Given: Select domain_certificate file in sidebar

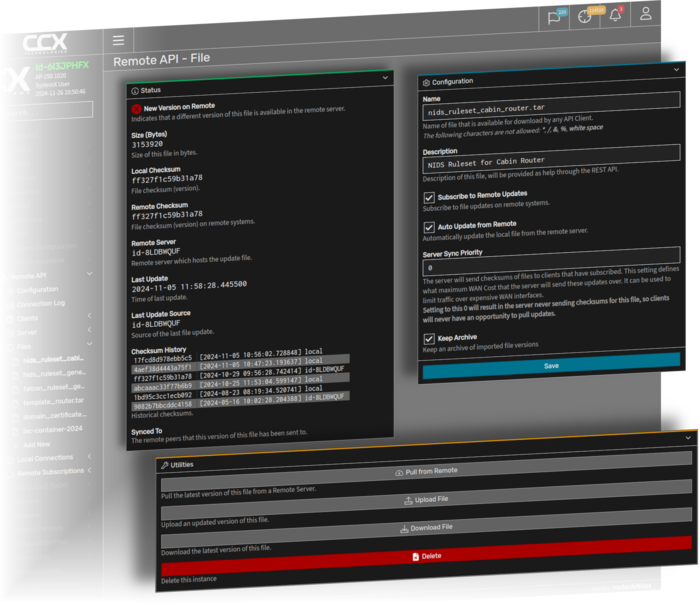Looking at the screenshot, I should tap(54, 416).
